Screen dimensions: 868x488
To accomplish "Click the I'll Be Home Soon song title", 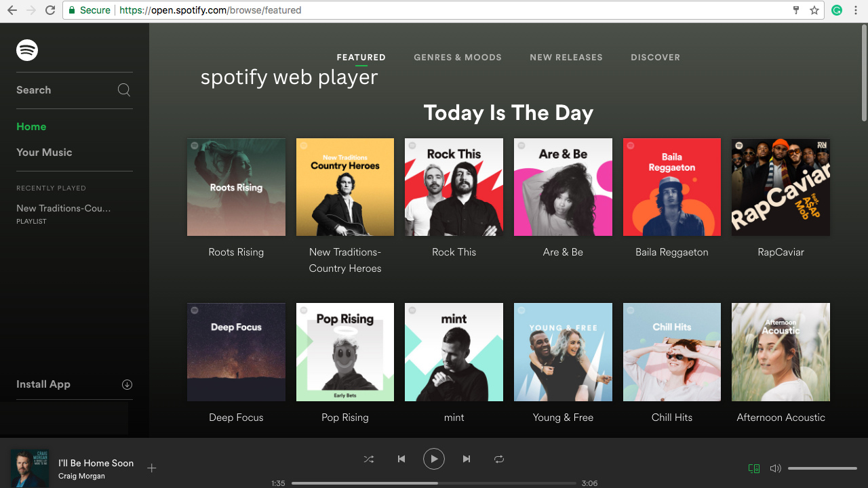I will (96, 463).
